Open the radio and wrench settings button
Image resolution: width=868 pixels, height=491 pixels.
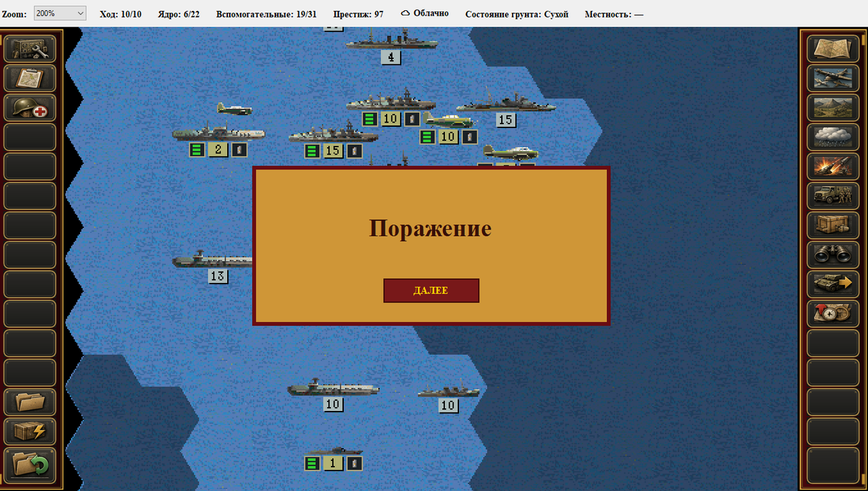coord(30,48)
